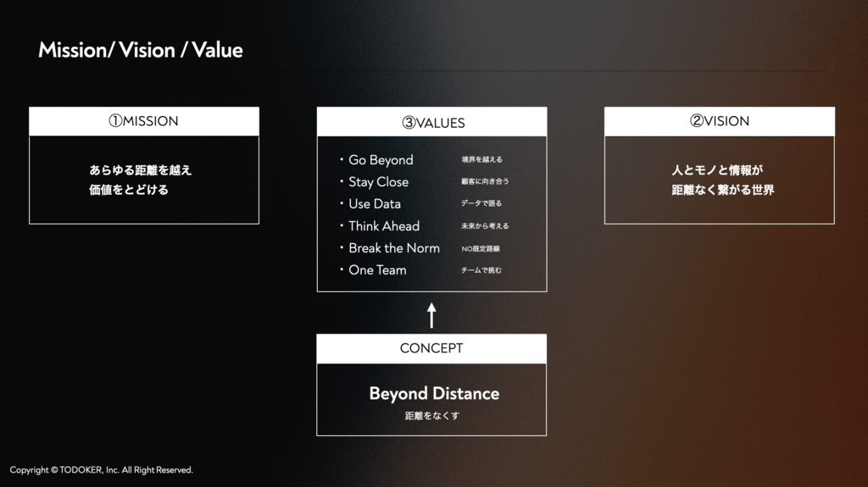Click the 境界を越える Japanese caption
Viewport: 868px width, 487px height.
pos(482,159)
